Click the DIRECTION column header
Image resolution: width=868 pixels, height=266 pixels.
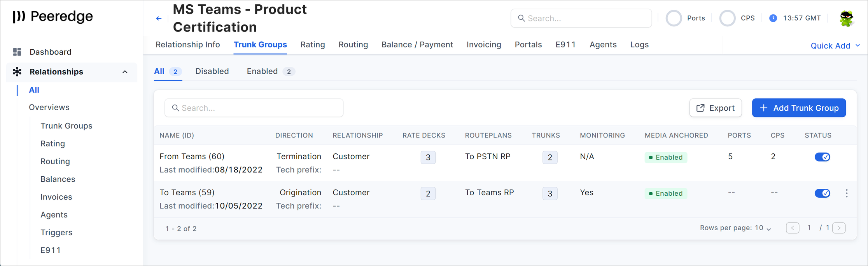pyautogui.click(x=294, y=136)
